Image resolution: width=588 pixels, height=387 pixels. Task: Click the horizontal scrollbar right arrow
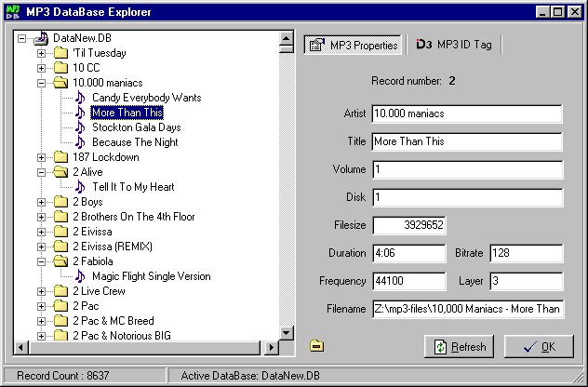(274, 348)
